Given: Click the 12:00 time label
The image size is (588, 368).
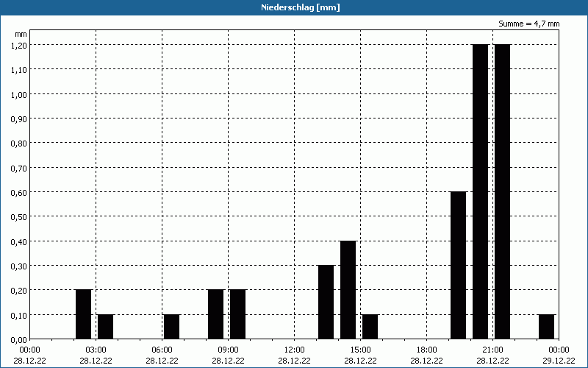Looking at the screenshot, I should click(x=295, y=350).
